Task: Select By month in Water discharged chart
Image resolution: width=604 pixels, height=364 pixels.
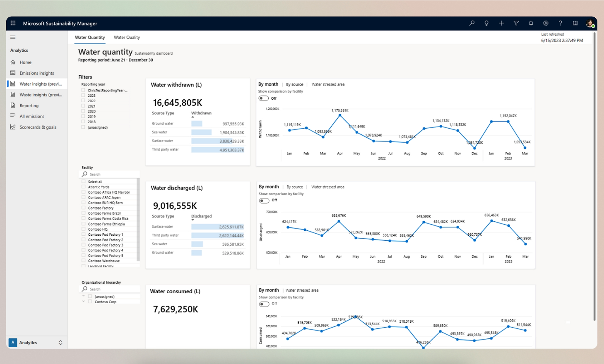Action: coord(269,187)
